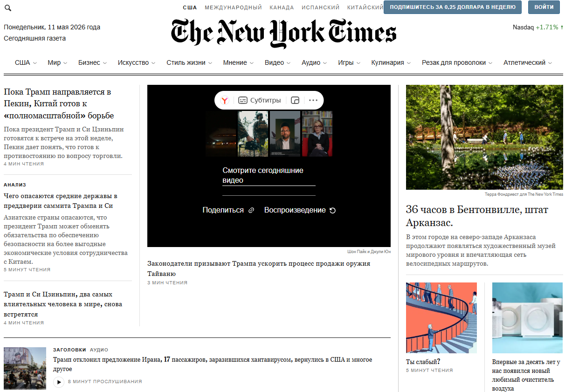
Task: Click the АНАЛИЗ label
Action: (15, 185)
